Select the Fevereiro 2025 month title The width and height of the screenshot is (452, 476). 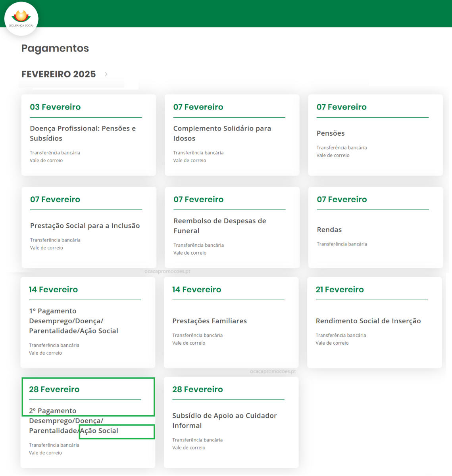[58, 74]
